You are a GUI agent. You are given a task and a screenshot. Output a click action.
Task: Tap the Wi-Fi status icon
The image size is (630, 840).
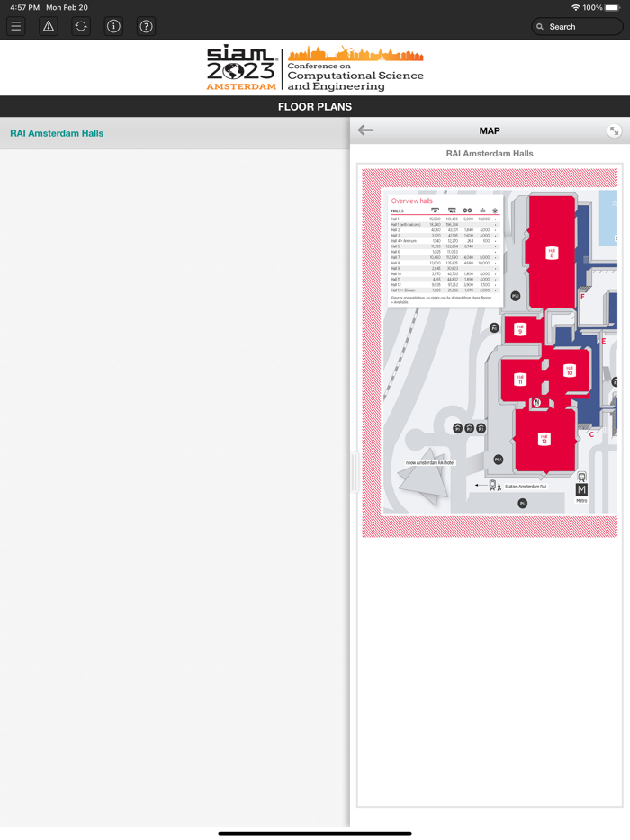tap(575, 7)
